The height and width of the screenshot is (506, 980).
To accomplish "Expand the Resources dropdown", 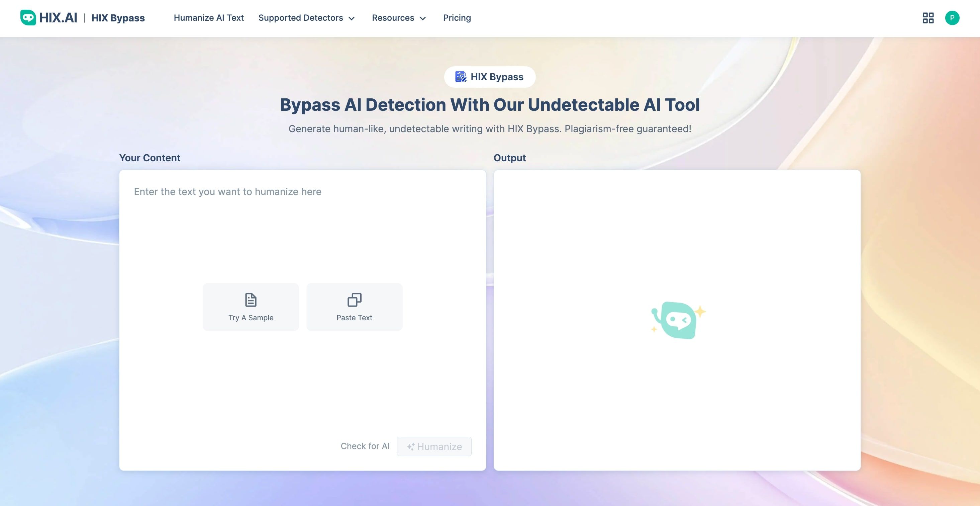I will click(399, 18).
